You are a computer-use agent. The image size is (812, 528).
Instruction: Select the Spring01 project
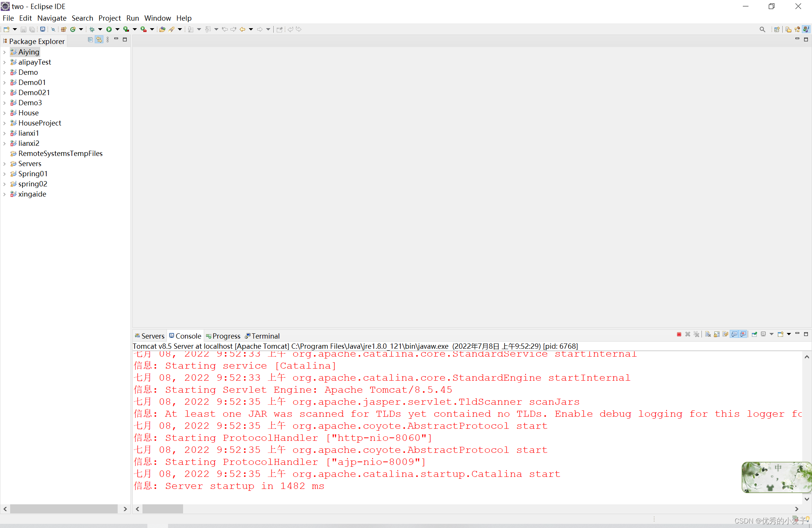[x=33, y=174]
